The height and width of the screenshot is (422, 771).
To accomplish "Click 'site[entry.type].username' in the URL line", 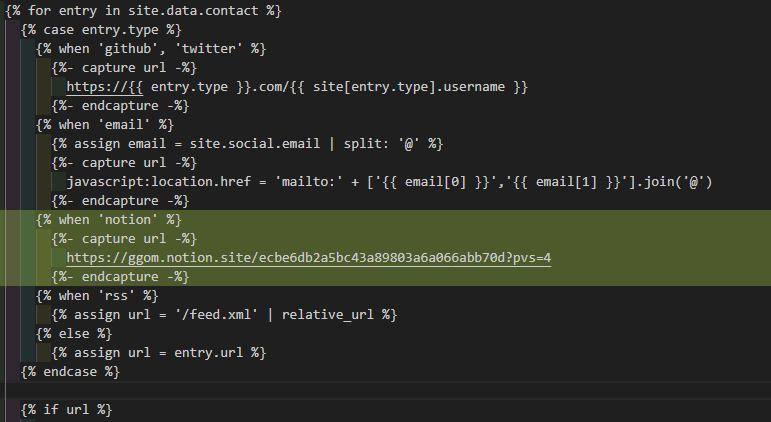I will click(409, 87).
